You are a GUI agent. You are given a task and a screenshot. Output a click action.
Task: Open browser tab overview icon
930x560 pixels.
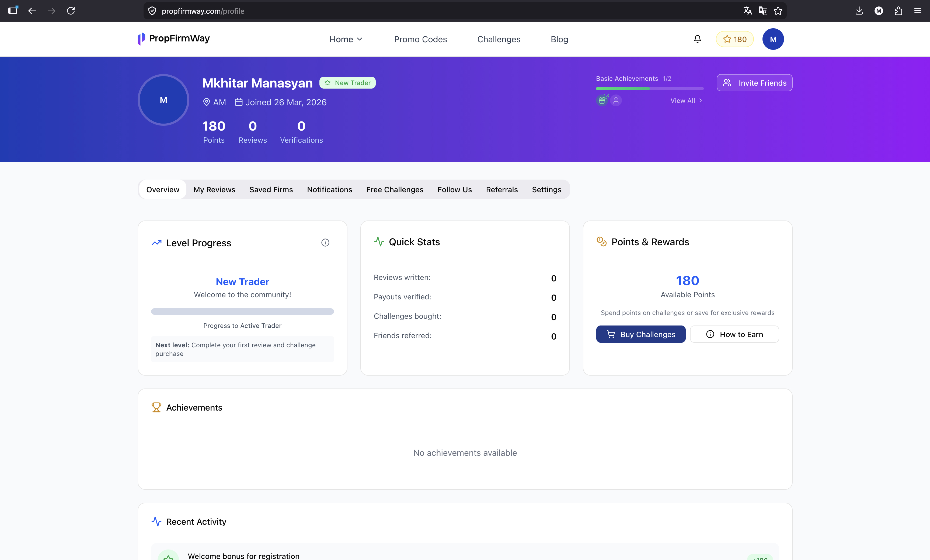[13, 10]
